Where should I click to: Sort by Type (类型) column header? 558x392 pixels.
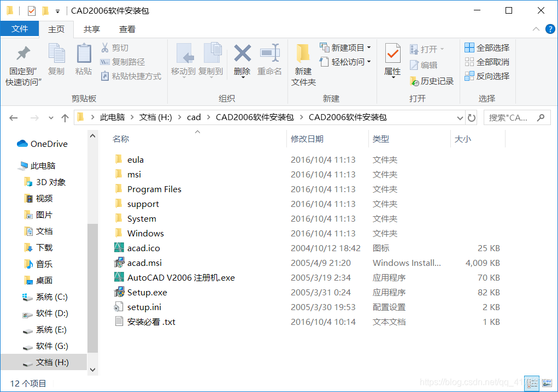click(x=381, y=139)
